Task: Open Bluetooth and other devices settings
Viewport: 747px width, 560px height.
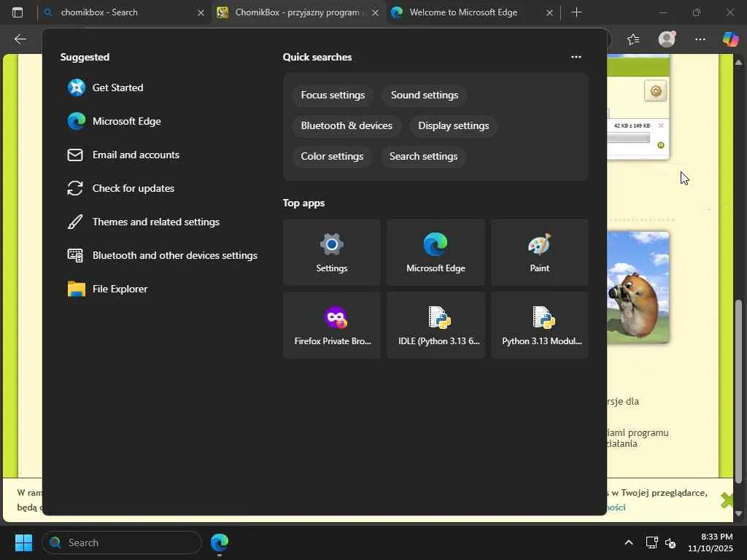Action: (x=162, y=256)
